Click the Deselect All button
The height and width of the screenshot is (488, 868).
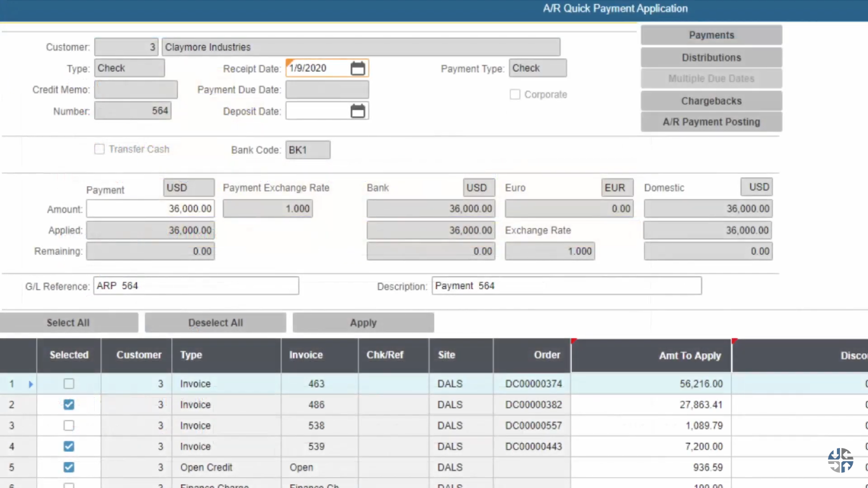215,322
